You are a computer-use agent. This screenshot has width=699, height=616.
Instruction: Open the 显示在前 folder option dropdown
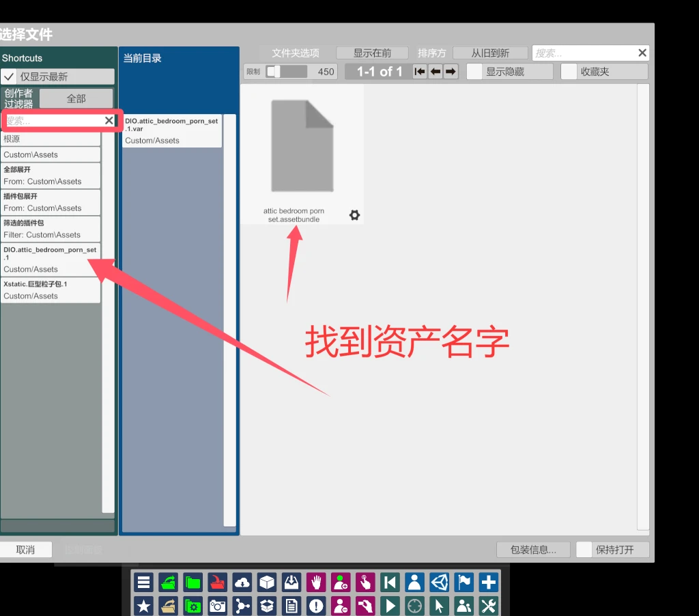[372, 53]
